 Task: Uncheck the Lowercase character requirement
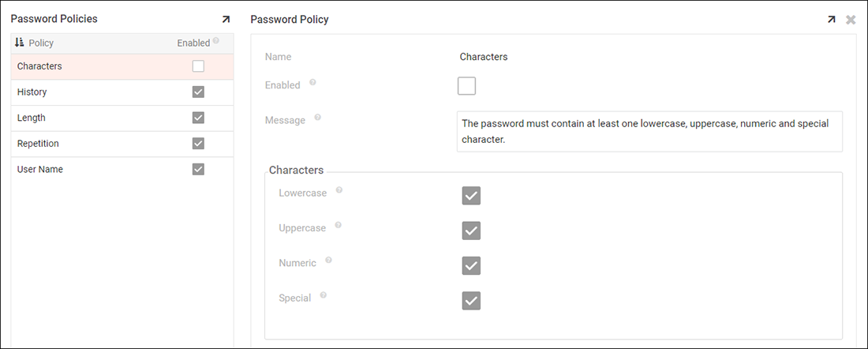point(471,196)
